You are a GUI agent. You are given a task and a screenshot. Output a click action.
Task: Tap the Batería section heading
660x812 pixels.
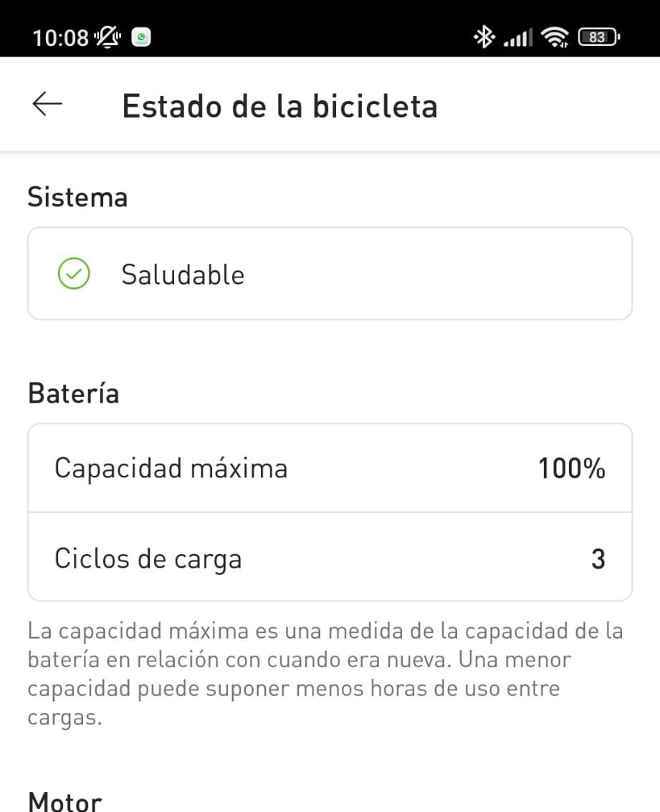pyautogui.click(x=73, y=393)
